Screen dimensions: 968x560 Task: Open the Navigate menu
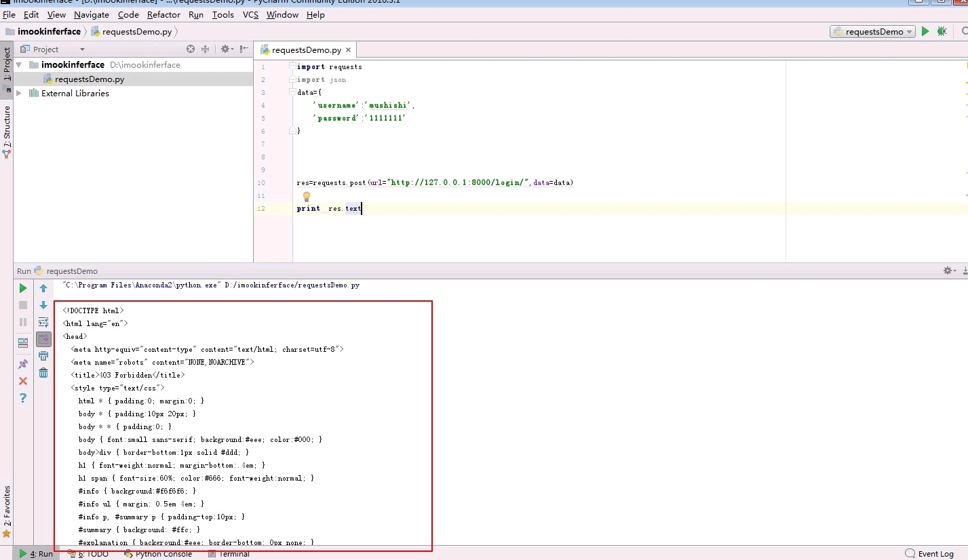92,14
